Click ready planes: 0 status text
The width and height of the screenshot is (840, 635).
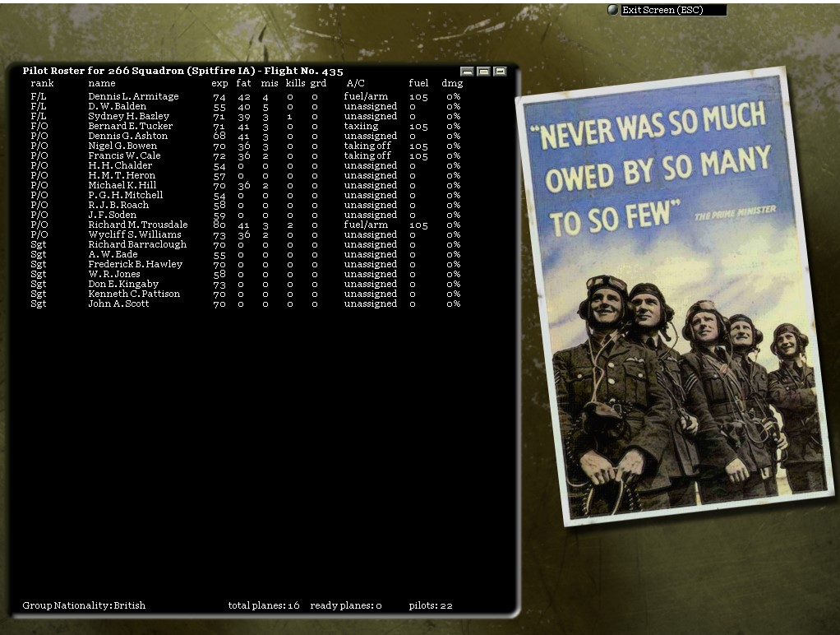click(346, 605)
